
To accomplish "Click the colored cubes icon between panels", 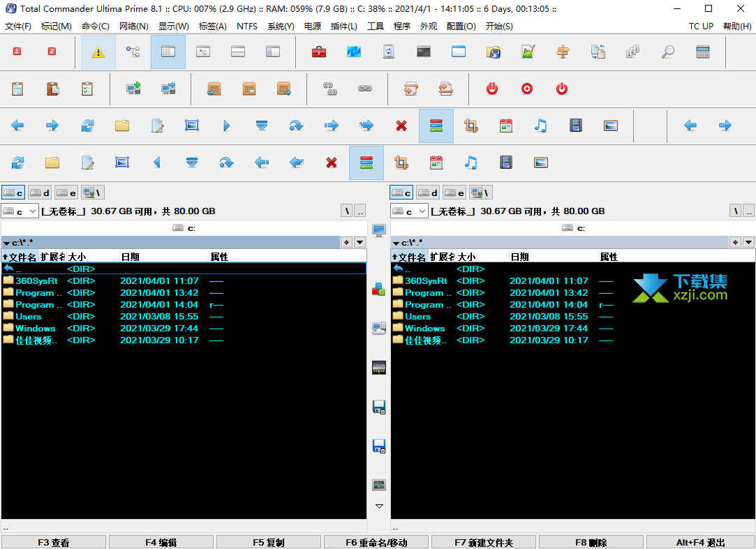I will click(379, 289).
